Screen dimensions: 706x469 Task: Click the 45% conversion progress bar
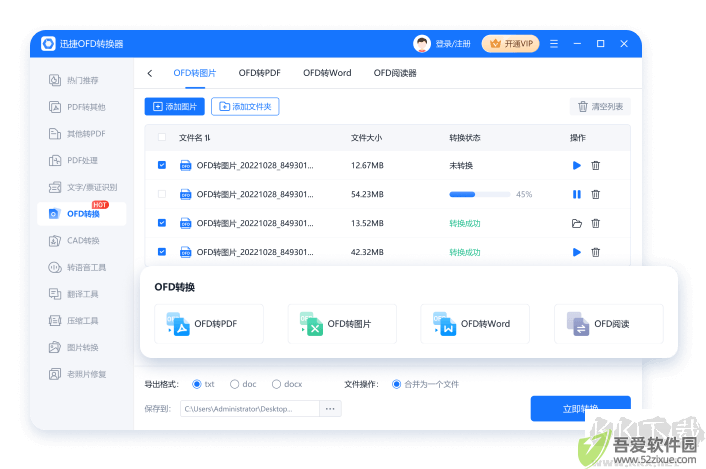tap(480, 194)
